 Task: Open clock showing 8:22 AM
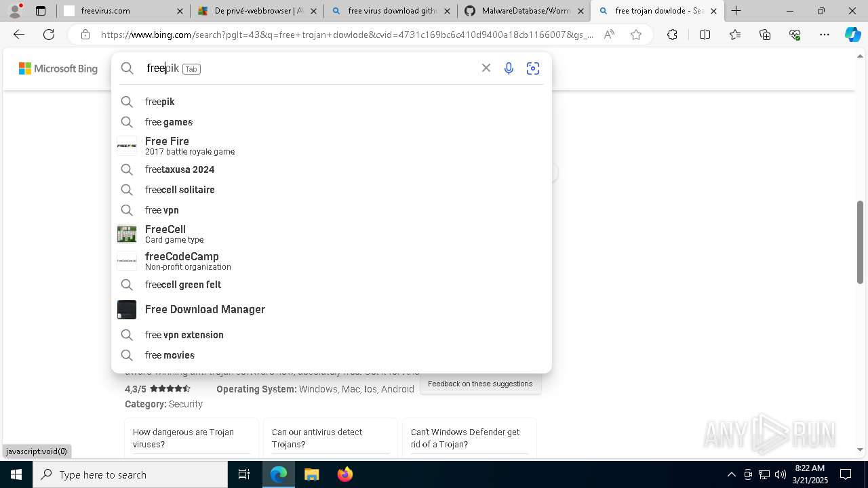click(x=810, y=474)
